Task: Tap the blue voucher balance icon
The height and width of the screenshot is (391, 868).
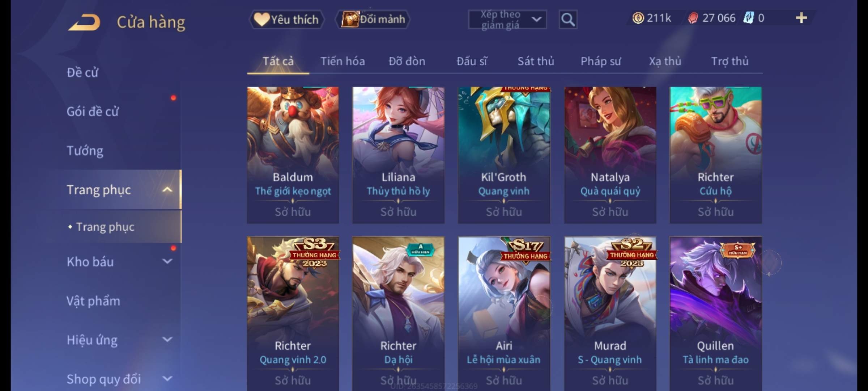Action: tap(748, 18)
